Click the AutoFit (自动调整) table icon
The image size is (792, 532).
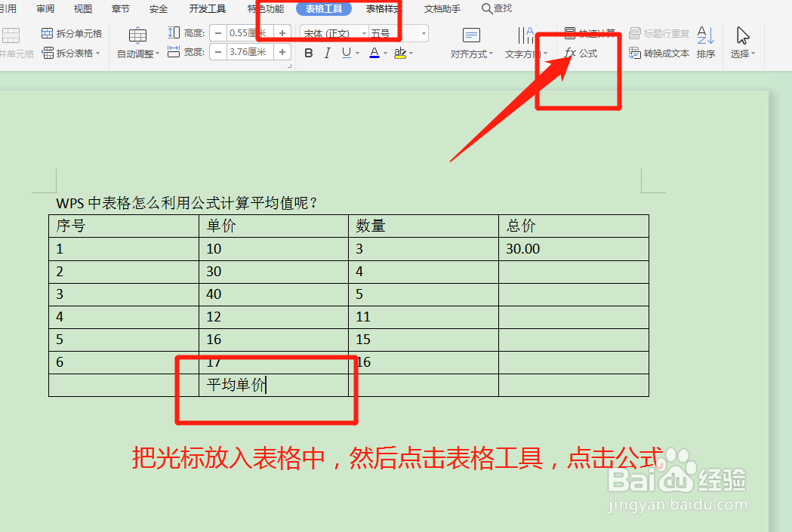[x=137, y=35]
